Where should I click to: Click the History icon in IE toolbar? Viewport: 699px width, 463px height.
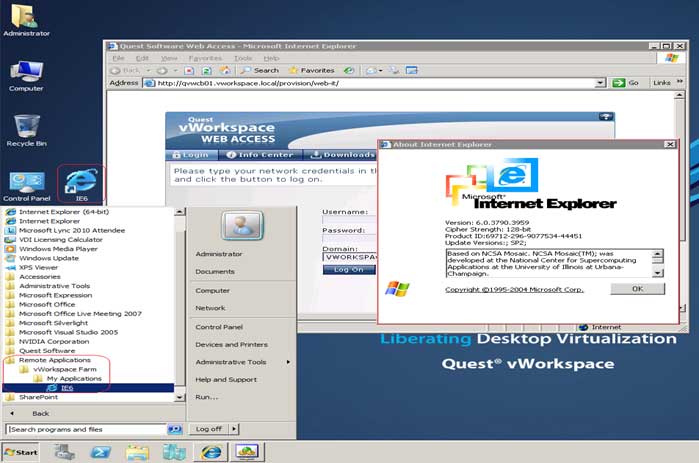pos(349,70)
